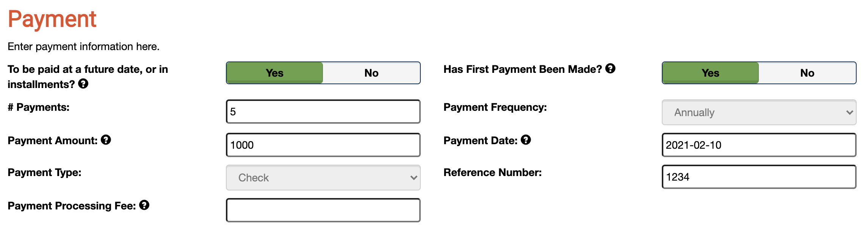Choose Yes for first payment made
The width and height of the screenshot is (868, 236).
(x=710, y=73)
